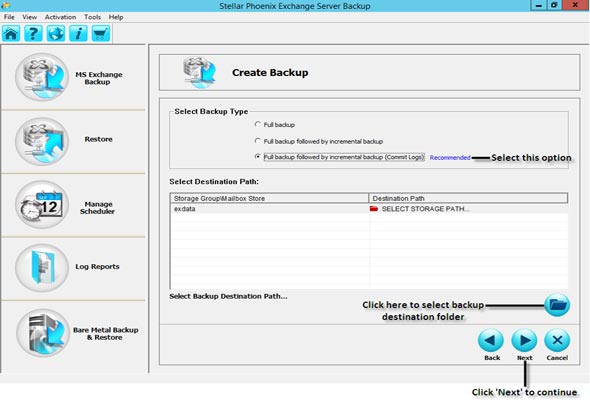Viewport: 590px width, 400px height.
Task: Open the Restore module icon
Action: 42,141
